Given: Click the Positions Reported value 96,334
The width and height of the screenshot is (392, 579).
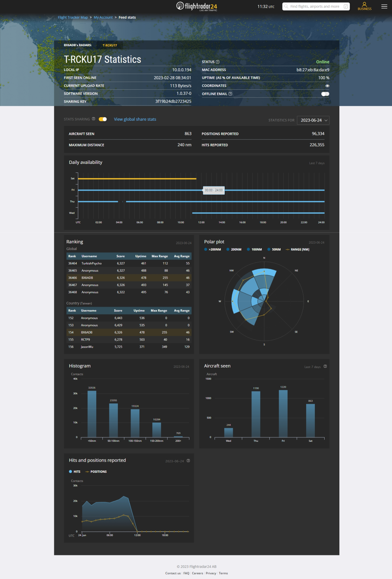Looking at the screenshot, I should point(318,134).
